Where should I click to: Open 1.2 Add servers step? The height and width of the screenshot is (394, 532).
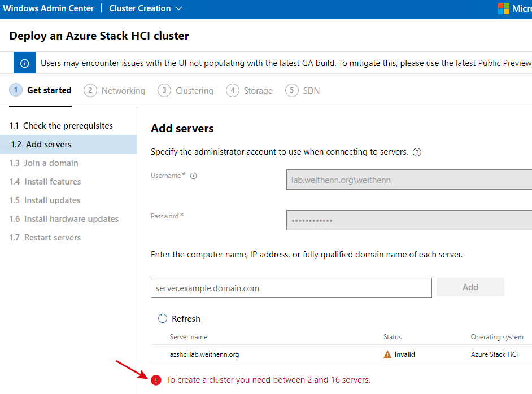[68, 145]
